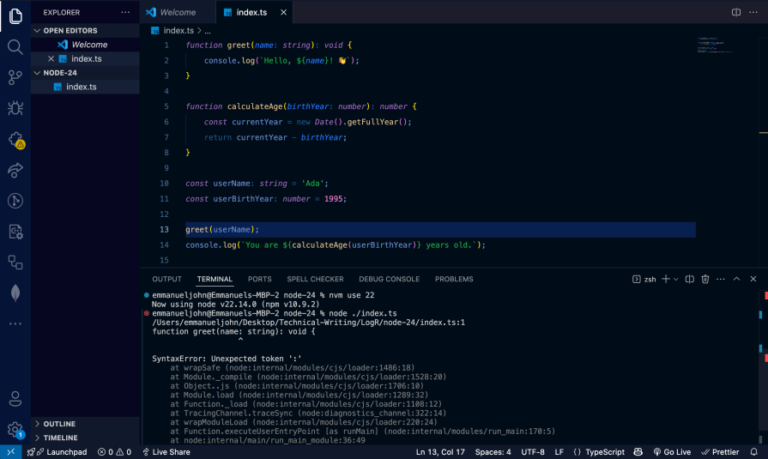This screenshot has width=768, height=459.
Task: Open the Search view in activity bar
Action: tap(15, 47)
